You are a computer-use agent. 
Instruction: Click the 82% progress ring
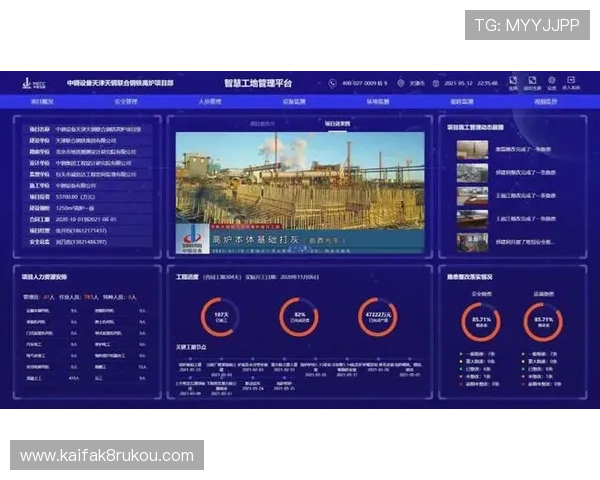[298, 317]
